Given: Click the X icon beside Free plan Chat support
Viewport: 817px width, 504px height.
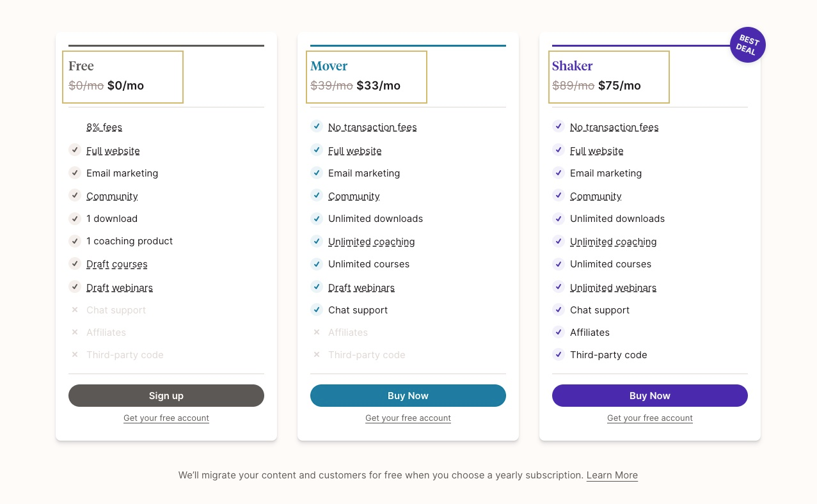Looking at the screenshot, I should [x=75, y=310].
